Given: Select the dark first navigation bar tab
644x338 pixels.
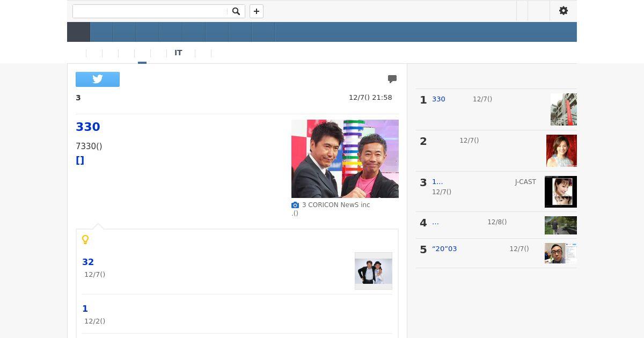Looking at the screenshot, I should pyautogui.click(x=78, y=32).
